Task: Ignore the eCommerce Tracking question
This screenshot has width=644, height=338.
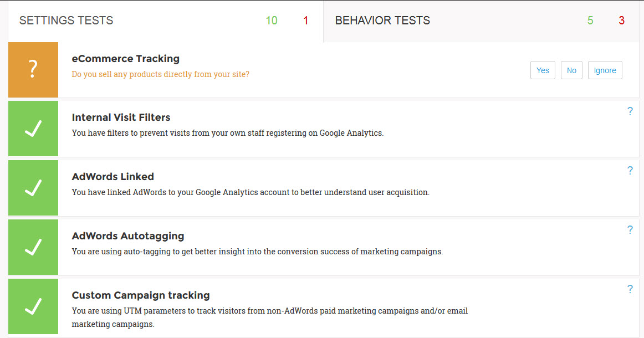Action: 605,70
